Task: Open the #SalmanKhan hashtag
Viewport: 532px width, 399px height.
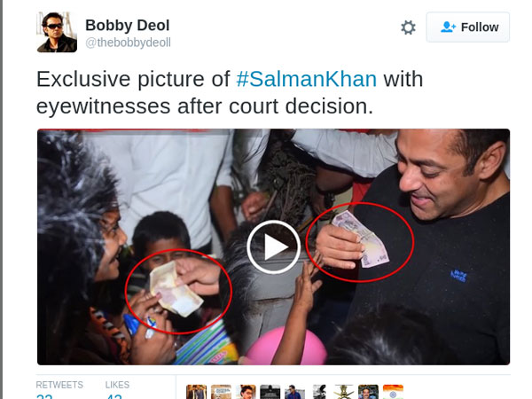Action: coord(307,79)
